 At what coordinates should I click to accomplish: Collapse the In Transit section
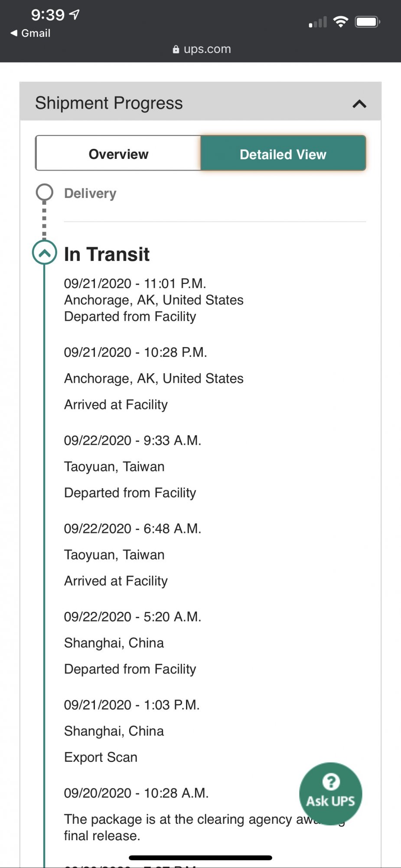(x=44, y=253)
